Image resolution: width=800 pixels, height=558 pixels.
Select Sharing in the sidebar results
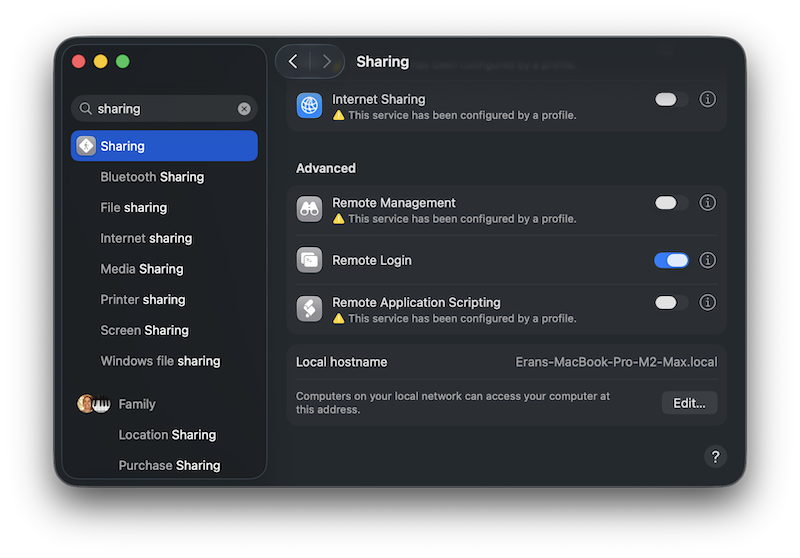click(164, 146)
